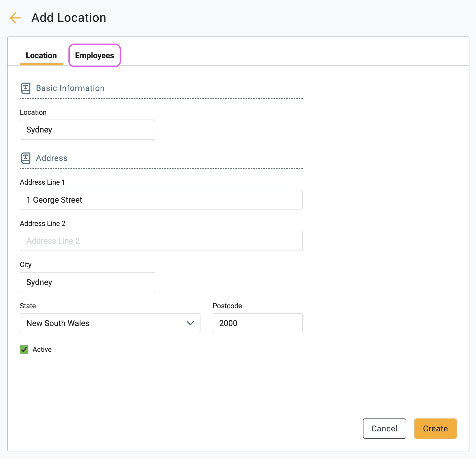The width and height of the screenshot is (476, 459).
Task: Click the Cancel button
Action: (384, 429)
